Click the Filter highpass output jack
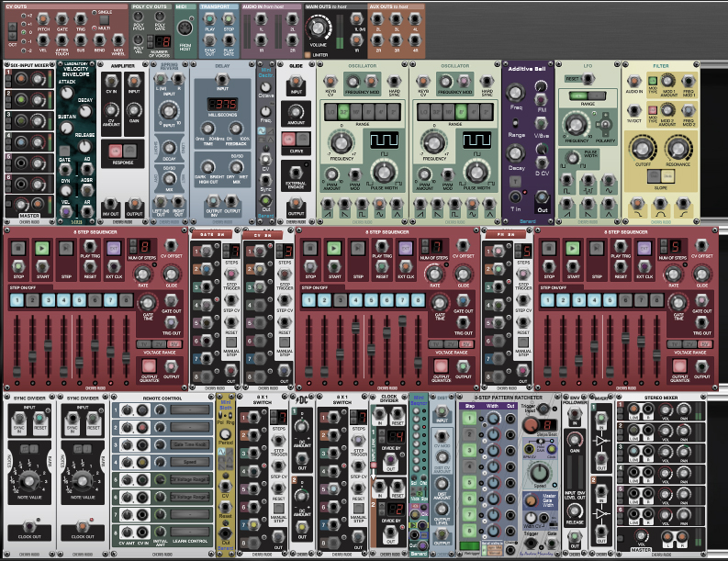 tap(682, 204)
